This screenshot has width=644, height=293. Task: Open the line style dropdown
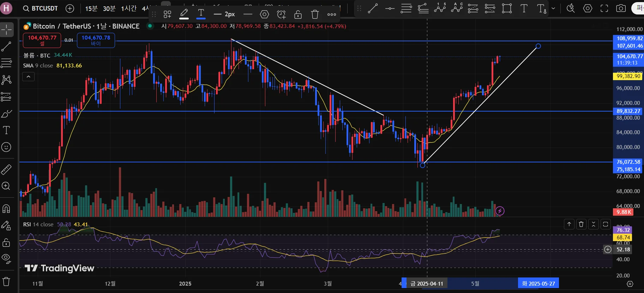pos(248,14)
